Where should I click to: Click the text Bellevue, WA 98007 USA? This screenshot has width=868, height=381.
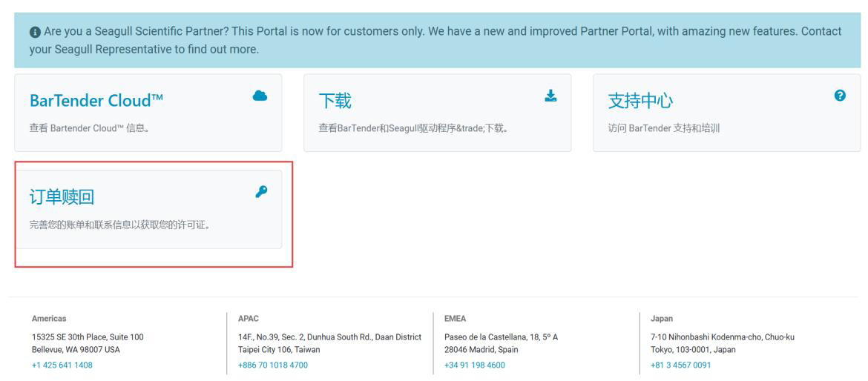tap(76, 349)
